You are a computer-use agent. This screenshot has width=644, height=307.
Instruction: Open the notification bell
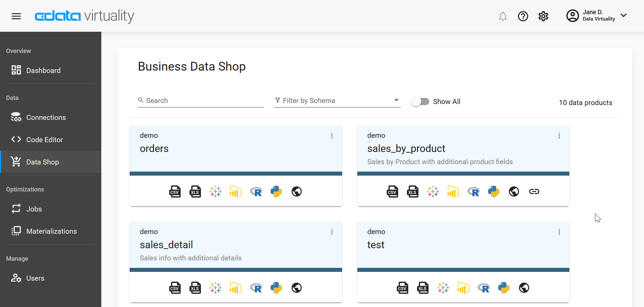tap(503, 16)
